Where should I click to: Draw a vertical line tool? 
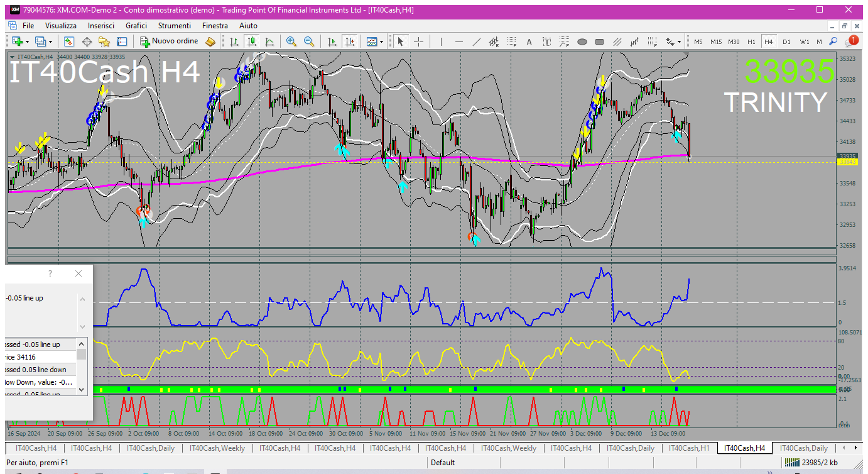[x=442, y=41]
